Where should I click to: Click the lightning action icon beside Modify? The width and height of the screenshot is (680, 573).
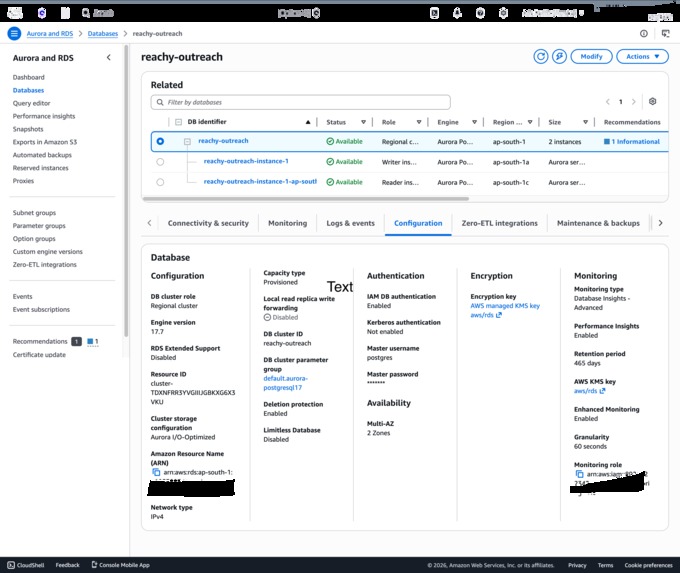559,56
